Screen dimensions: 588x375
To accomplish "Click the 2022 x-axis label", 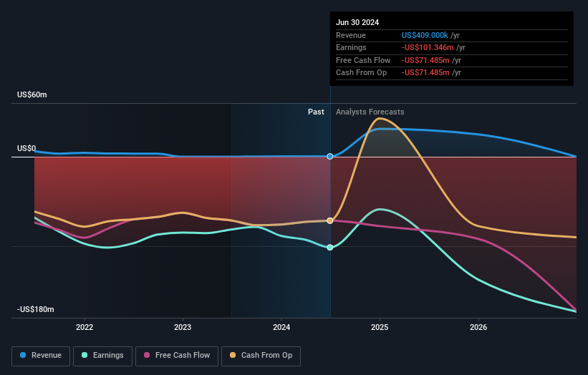I will point(85,327).
